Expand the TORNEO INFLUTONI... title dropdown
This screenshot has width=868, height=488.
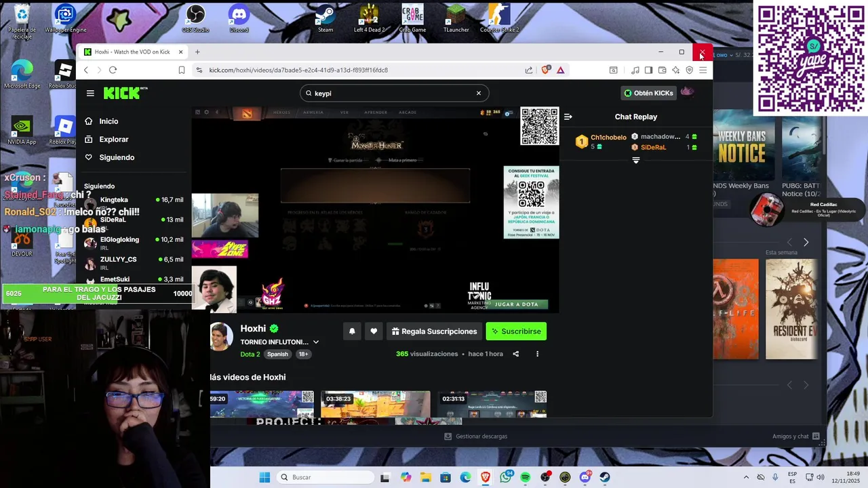pos(316,342)
